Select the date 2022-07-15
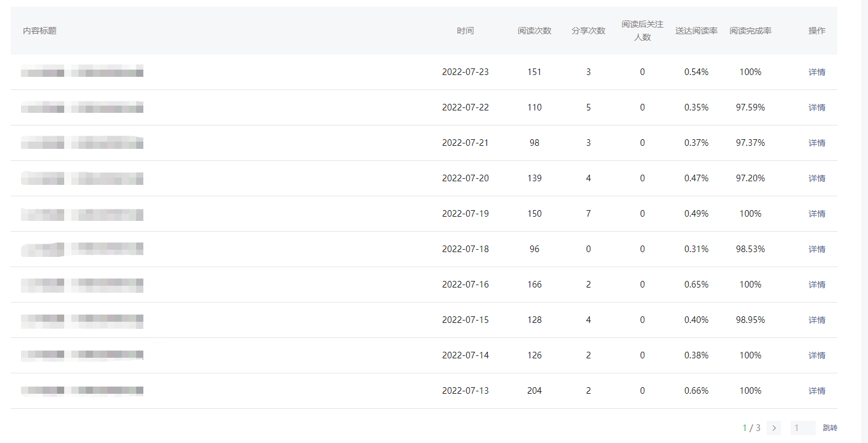The image size is (868, 443). pyautogui.click(x=465, y=320)
